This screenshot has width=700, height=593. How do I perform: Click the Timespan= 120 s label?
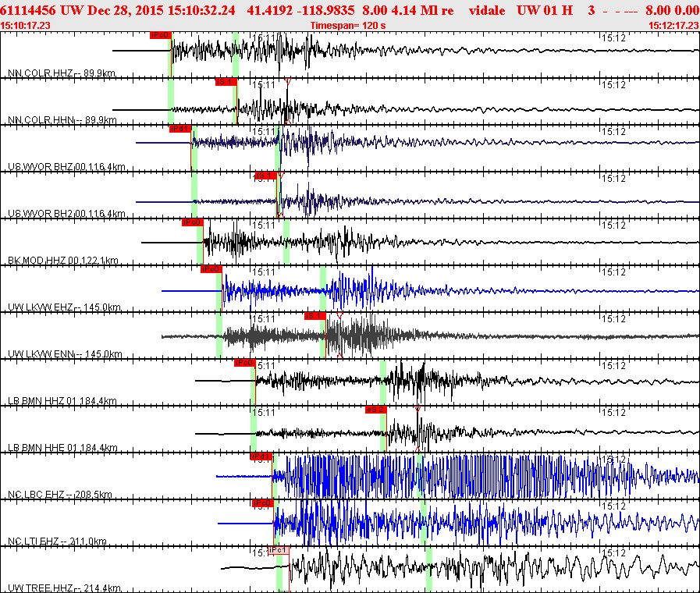(x=348, y=26)
